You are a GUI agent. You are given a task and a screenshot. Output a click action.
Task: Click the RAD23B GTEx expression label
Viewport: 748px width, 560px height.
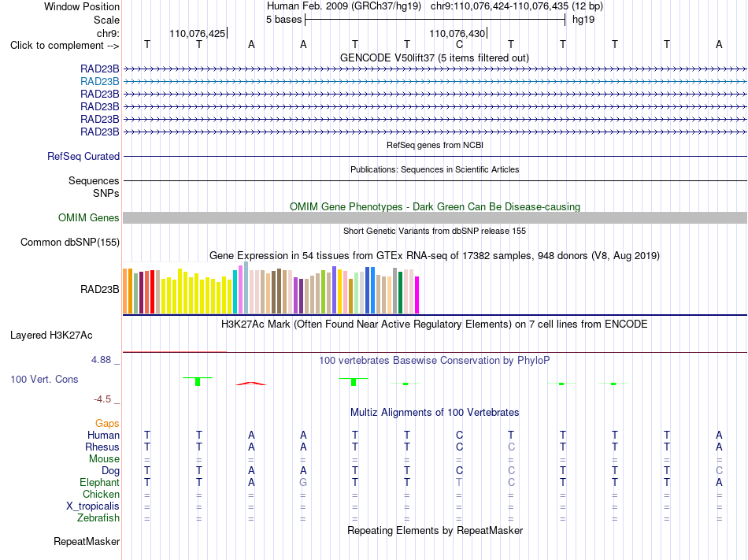tap(99, 290)
